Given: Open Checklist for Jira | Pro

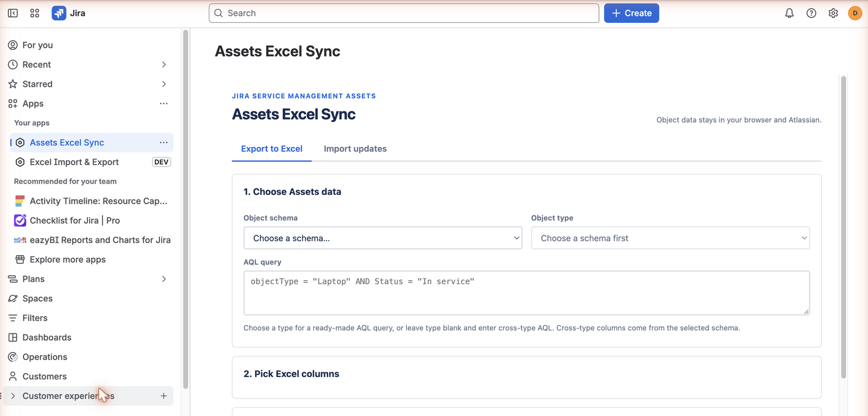Looking at the screenshot, I should [x=75, y=220].
